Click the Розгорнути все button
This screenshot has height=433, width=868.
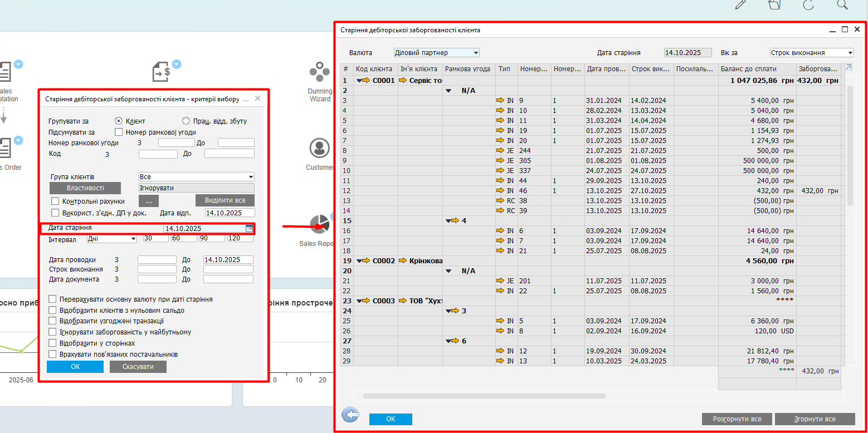tap(737, 419)
